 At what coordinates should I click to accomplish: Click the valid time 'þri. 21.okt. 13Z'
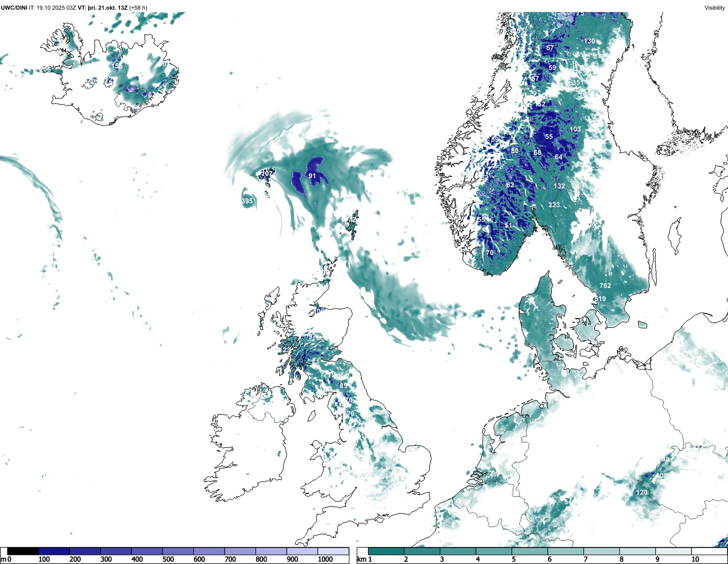coord(107,7)
